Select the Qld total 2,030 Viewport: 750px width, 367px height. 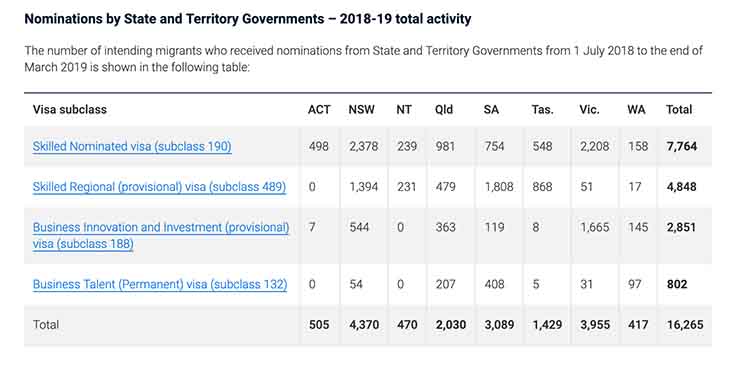click(x=451, y=325)
